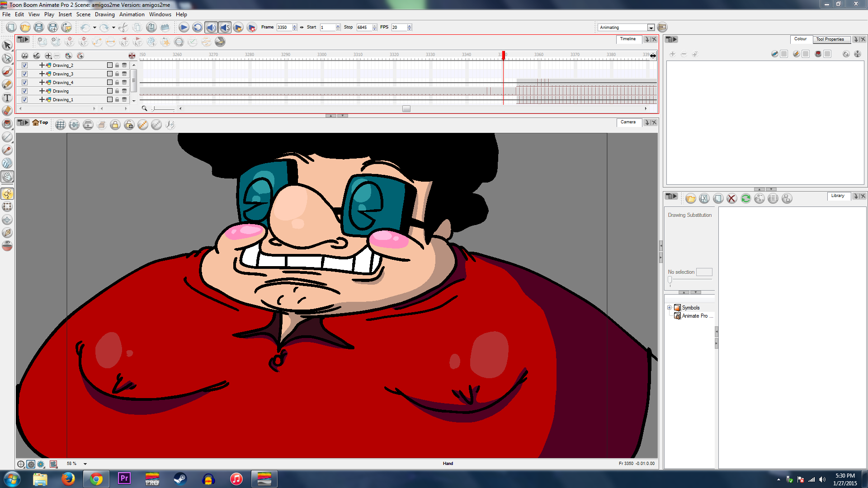This screenshot has height=488, width=868.
Task: Open the File menu
Action: pos(6,14)
